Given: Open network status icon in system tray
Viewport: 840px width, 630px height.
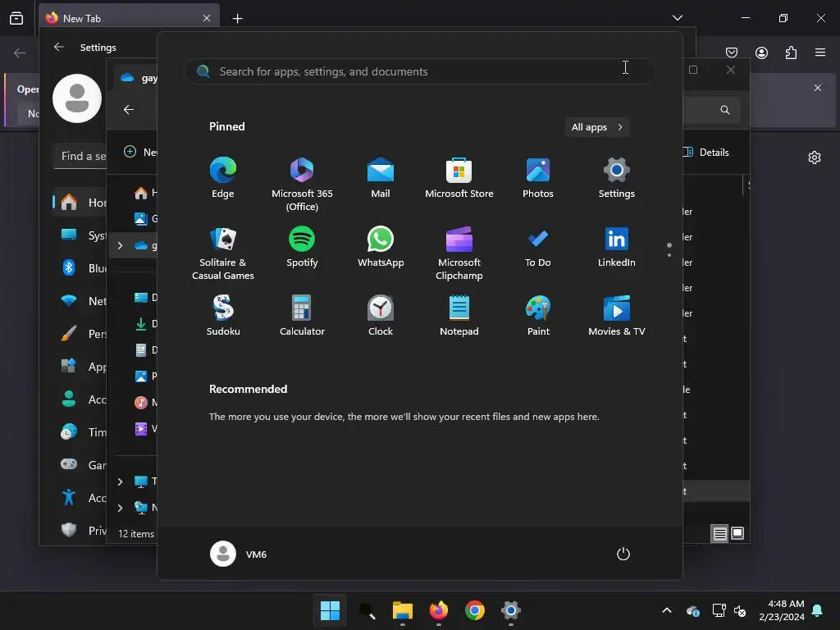Looking at the screenshot, I should pyautogui.click(x=719, y=610).
